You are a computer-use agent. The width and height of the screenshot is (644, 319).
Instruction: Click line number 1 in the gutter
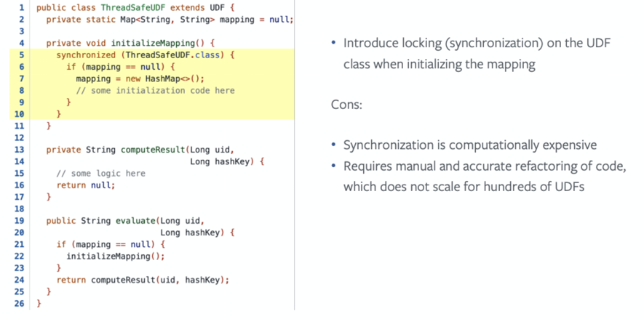[x=22, y=8]
